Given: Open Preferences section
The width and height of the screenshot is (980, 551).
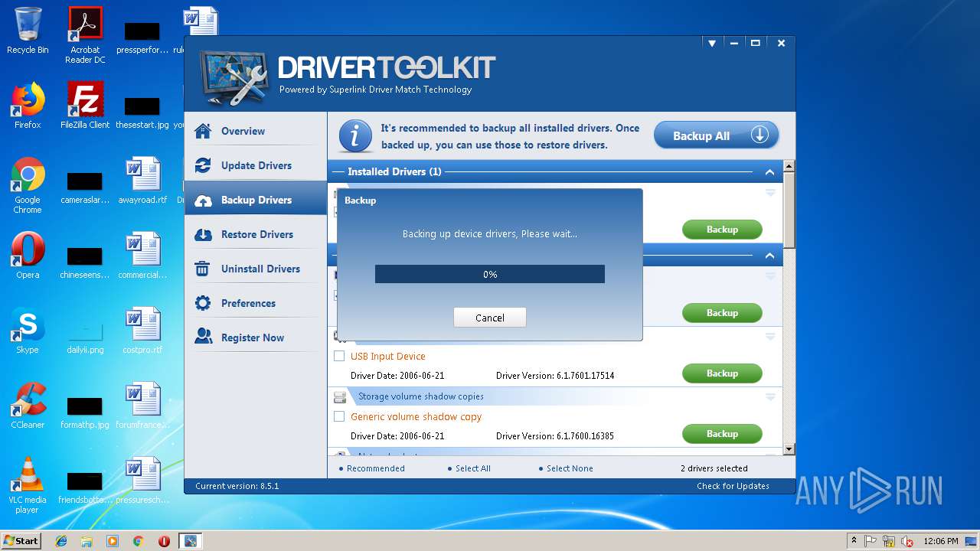Looking at the screenshot, I should [256, 303].
